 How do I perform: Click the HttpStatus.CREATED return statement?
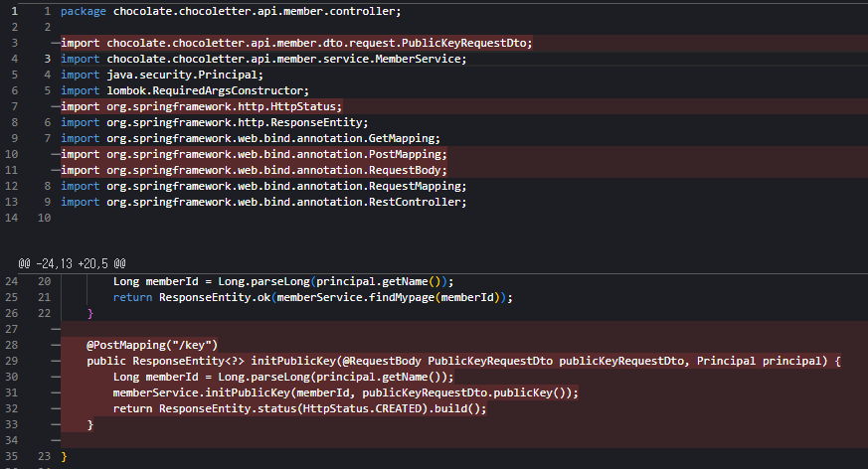click(299, 408)
